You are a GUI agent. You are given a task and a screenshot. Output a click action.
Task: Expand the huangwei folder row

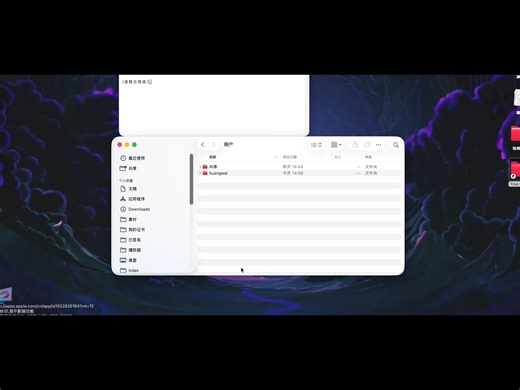pos(200,173)
